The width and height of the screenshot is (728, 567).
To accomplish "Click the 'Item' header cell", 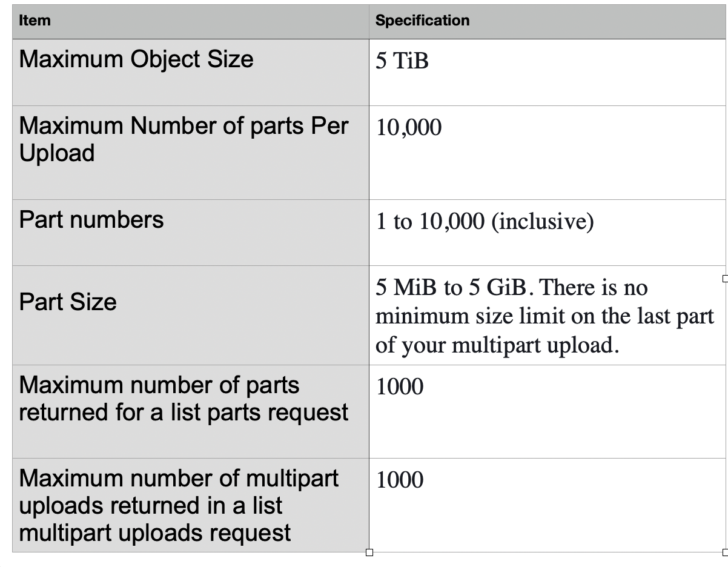I will click(190, 22).
